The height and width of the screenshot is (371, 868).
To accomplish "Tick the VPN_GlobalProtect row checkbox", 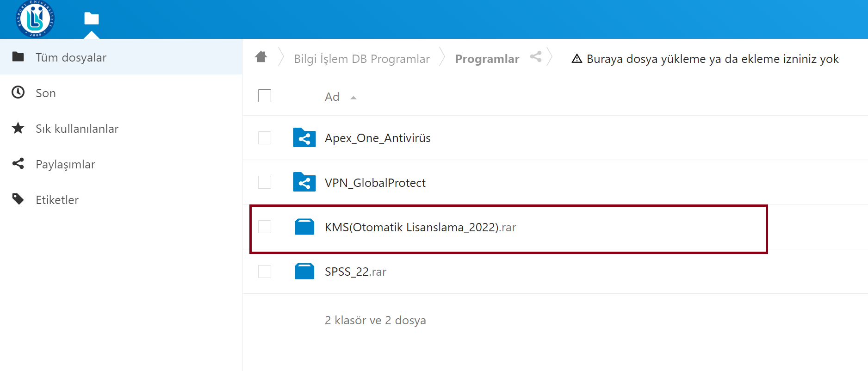I will [x=265, y=182].
